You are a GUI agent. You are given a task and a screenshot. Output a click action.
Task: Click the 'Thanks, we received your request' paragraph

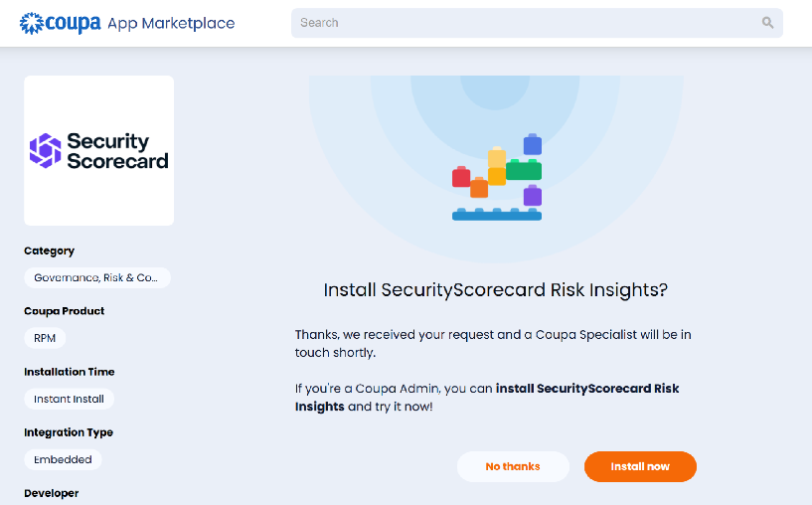pyautogui.click(x=493, y=343)
